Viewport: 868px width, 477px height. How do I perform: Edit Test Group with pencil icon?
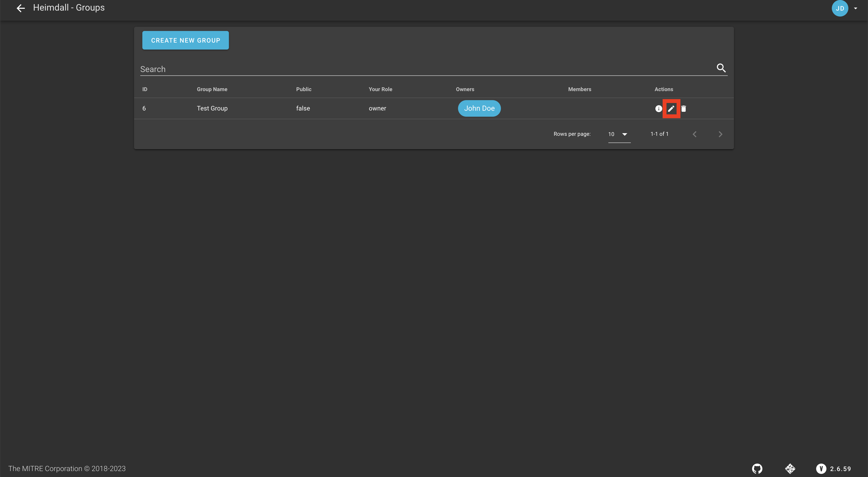click(671, 108)
